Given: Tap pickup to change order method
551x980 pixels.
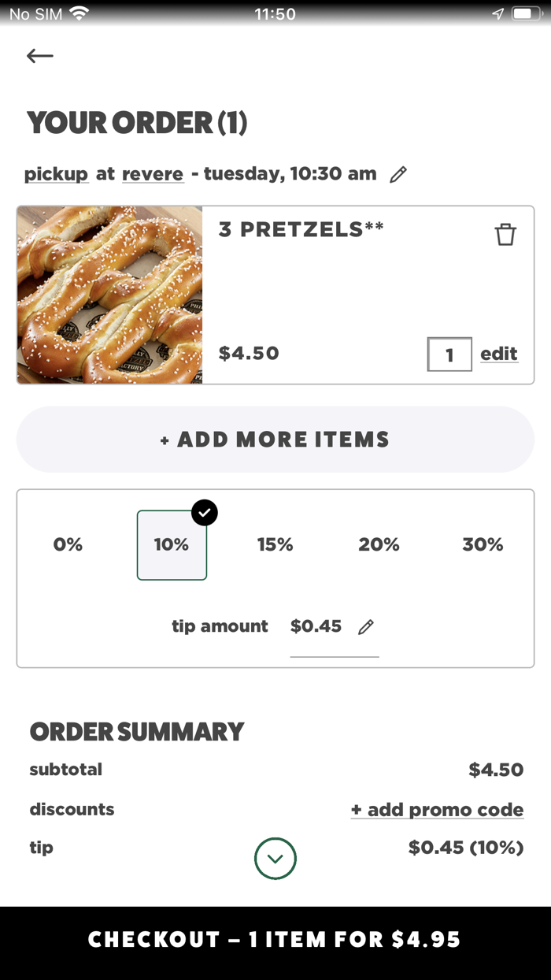Looking at the screenshot, I should (56, 173).
